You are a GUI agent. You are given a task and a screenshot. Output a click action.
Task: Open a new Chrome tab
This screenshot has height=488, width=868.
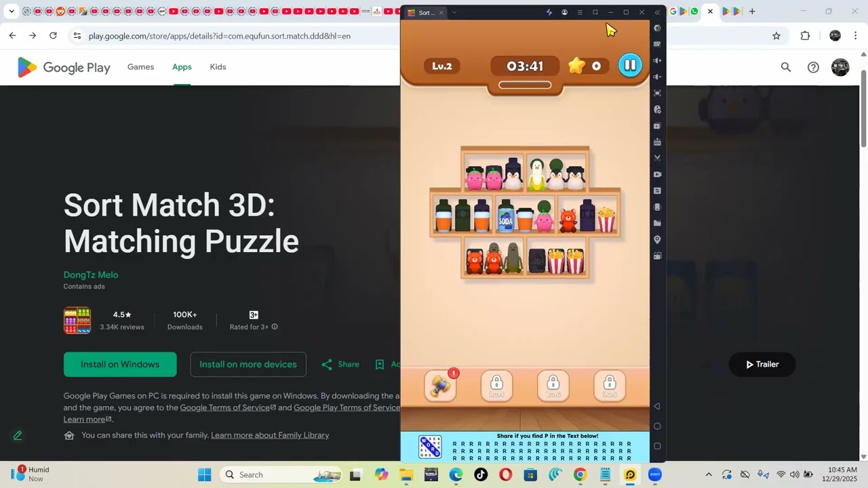pos(752,11)
